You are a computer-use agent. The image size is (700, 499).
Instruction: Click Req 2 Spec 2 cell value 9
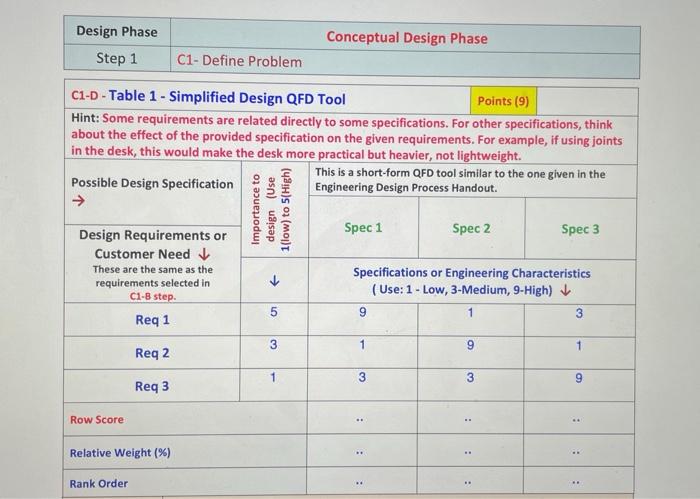(470, 345)
